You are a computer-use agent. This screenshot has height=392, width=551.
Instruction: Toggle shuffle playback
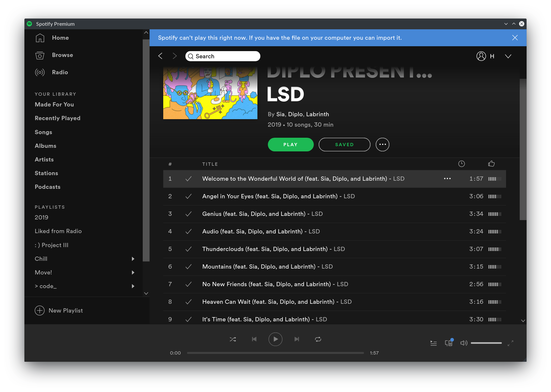tap(233, 339)
